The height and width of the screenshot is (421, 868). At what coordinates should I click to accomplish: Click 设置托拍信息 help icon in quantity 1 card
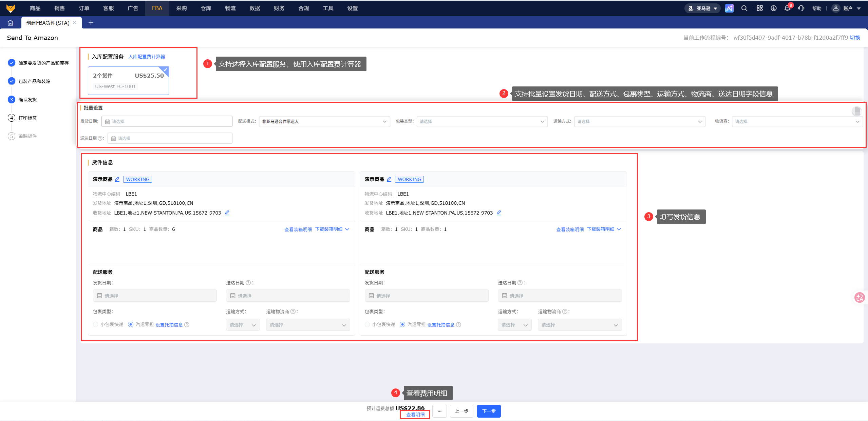coord(459,325)
